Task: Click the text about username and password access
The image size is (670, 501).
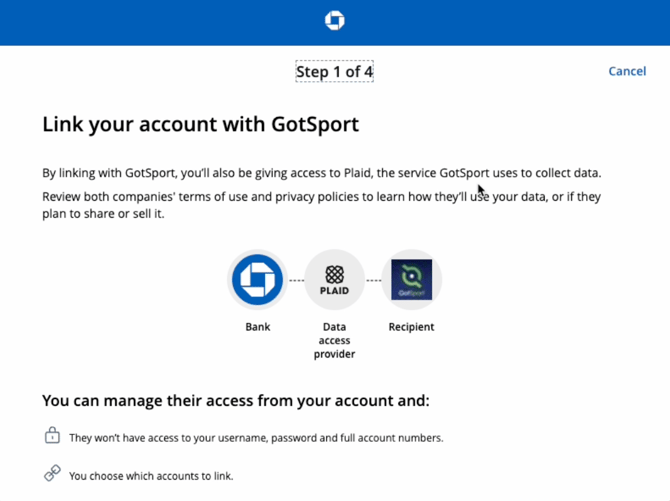Action: coord(255,438)
